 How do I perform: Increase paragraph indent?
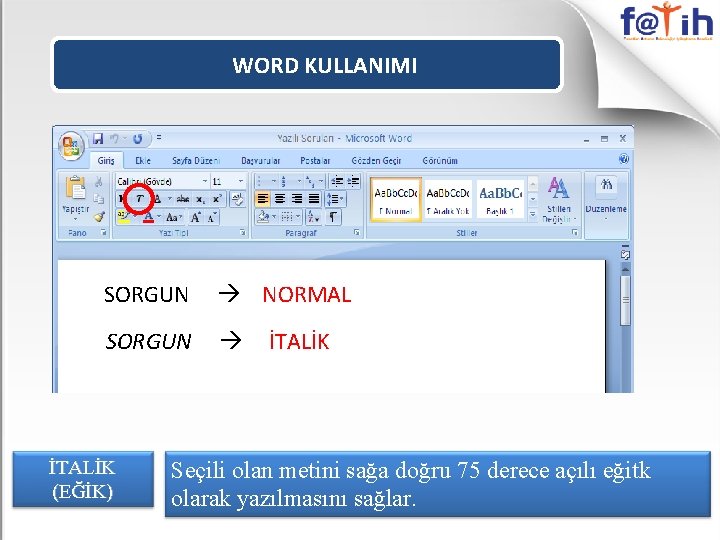click(x=353, y=182)
